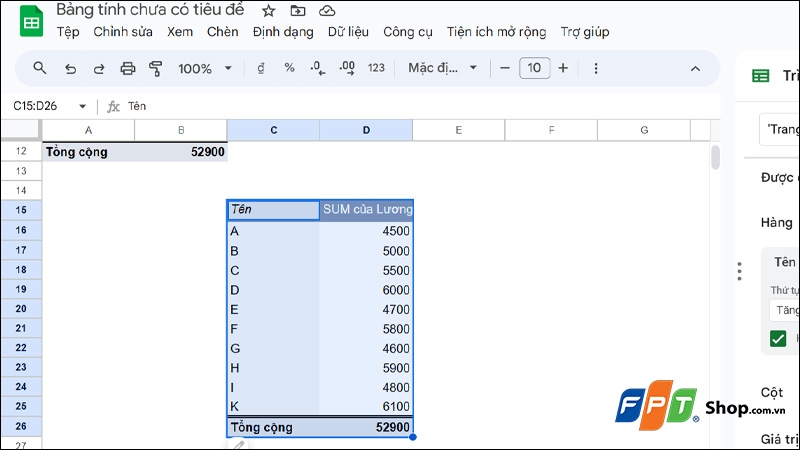This screenshot has width=800, height=450.
Task: Click the cell with value 4500
Action: pos(366,231)
